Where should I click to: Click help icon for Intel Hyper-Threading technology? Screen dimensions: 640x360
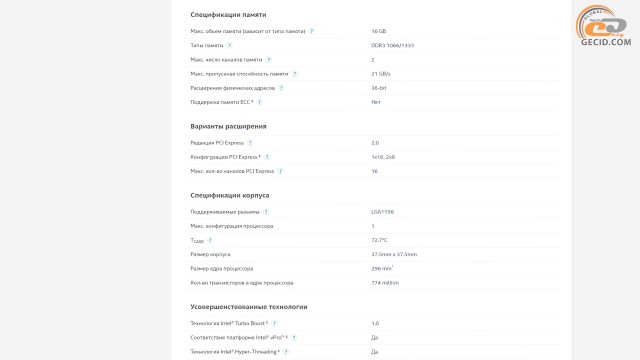point(286,351)
